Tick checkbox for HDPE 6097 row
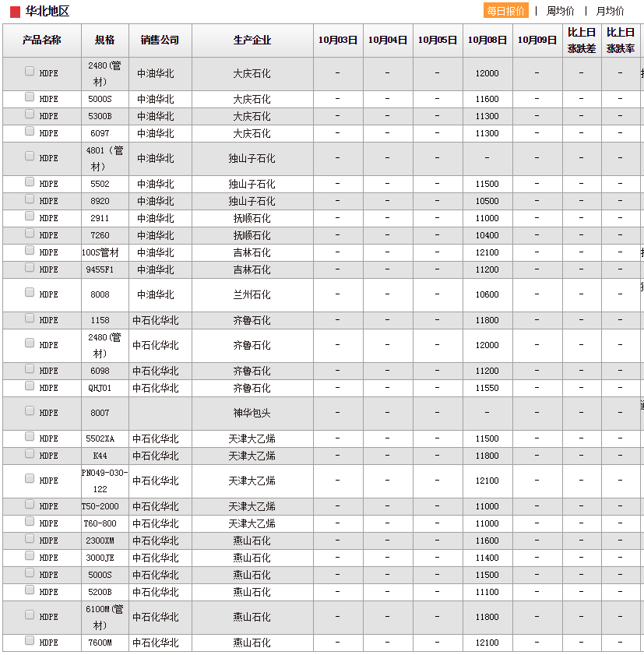Screen dimensions: 644x655 [x=30, y=131]
